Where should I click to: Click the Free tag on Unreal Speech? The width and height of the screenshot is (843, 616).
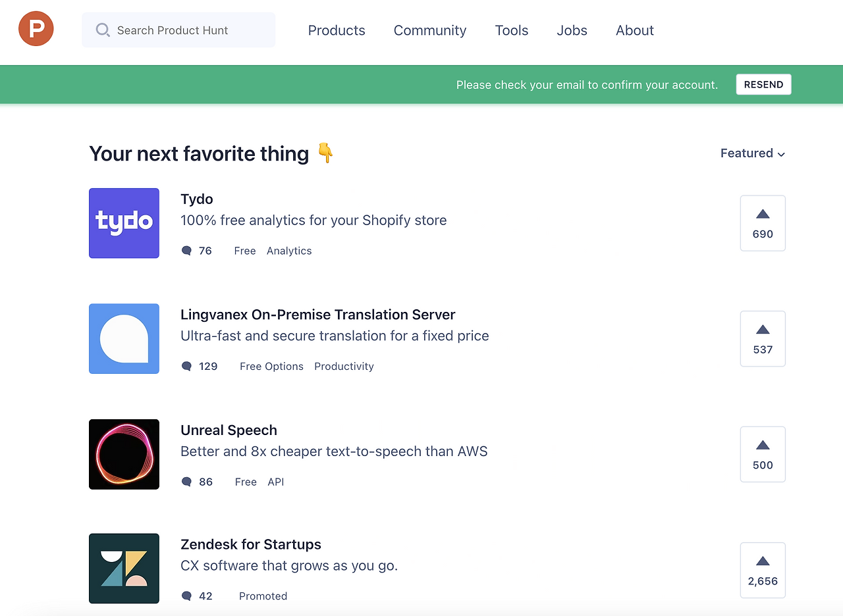246,482
